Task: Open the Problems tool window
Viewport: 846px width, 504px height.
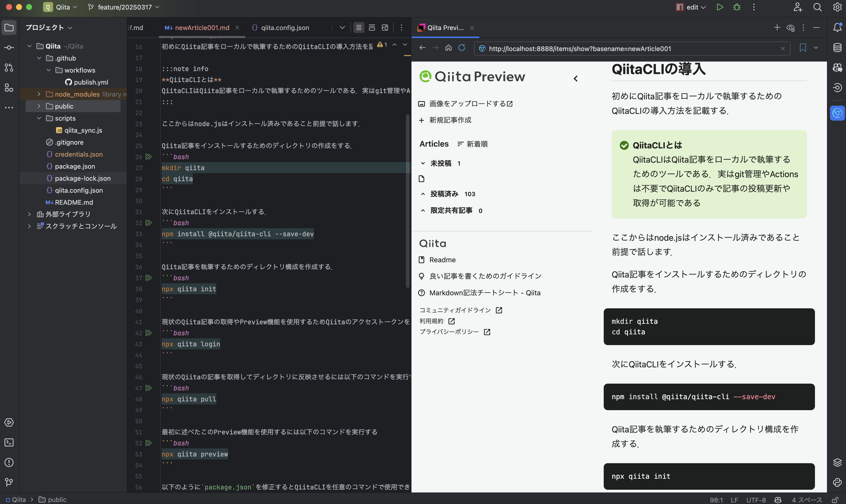Action: [x=9, y=462]
